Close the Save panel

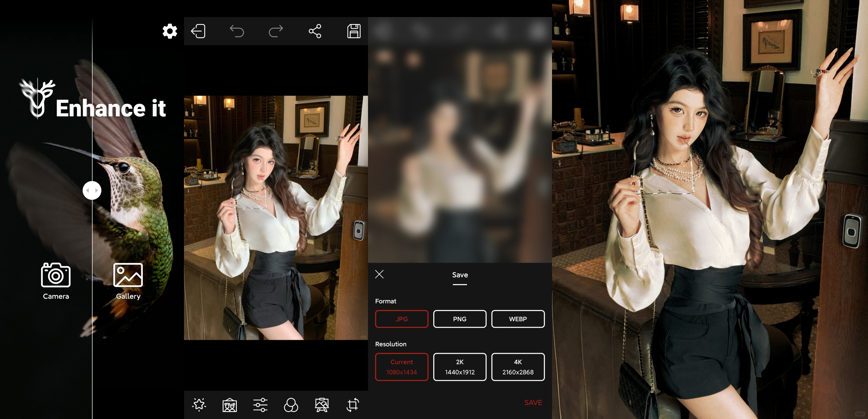click(x=379, y=274)
